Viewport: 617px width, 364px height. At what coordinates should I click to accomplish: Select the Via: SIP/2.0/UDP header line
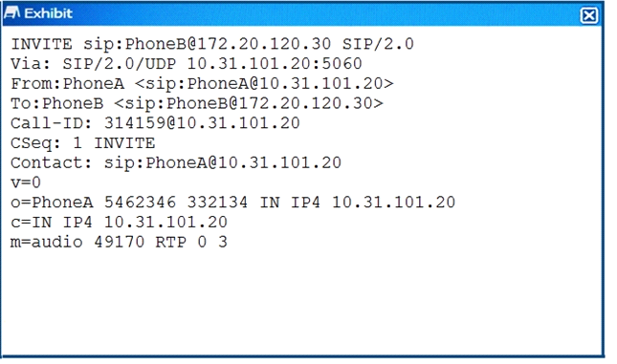(187, 64)
